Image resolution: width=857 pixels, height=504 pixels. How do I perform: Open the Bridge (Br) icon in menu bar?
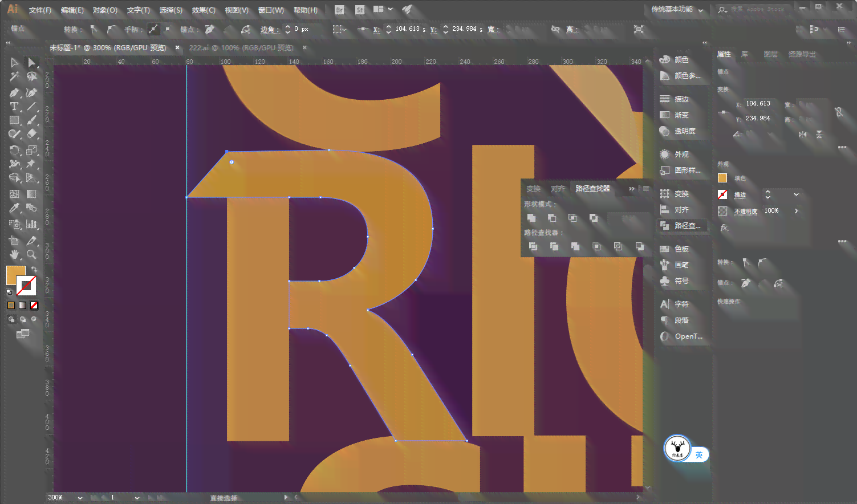pyautogui.click(x=339, y=10)
